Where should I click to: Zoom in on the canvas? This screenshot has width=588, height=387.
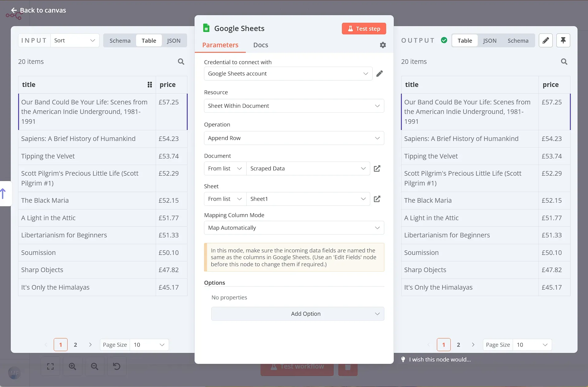[73, 366]
